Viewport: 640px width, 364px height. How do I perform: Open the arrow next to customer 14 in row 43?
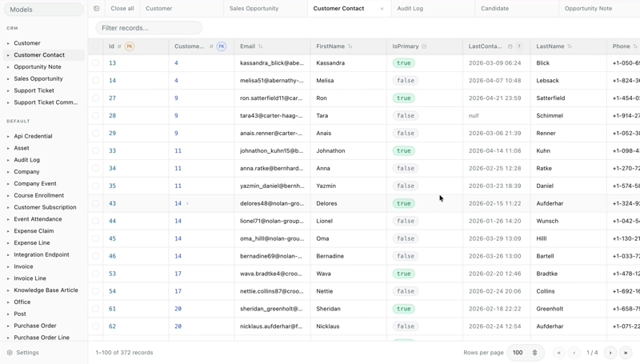click(x=187, y=203)
